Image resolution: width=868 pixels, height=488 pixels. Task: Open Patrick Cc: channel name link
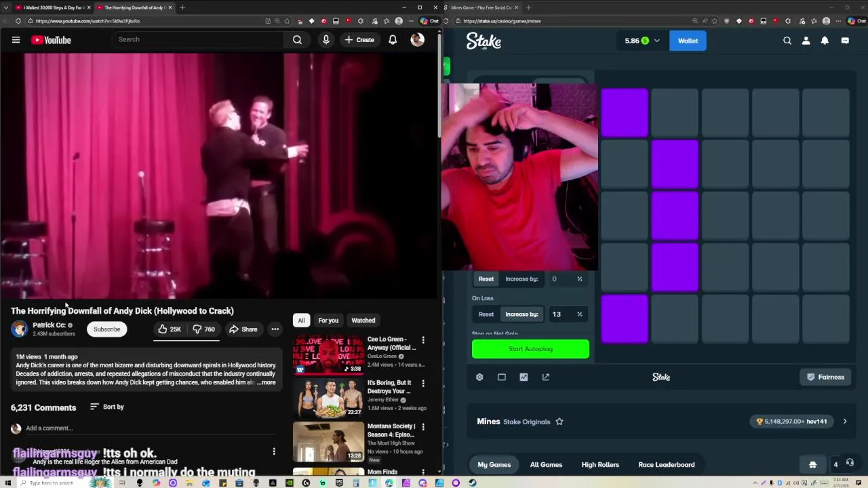[x=49, y=325]
